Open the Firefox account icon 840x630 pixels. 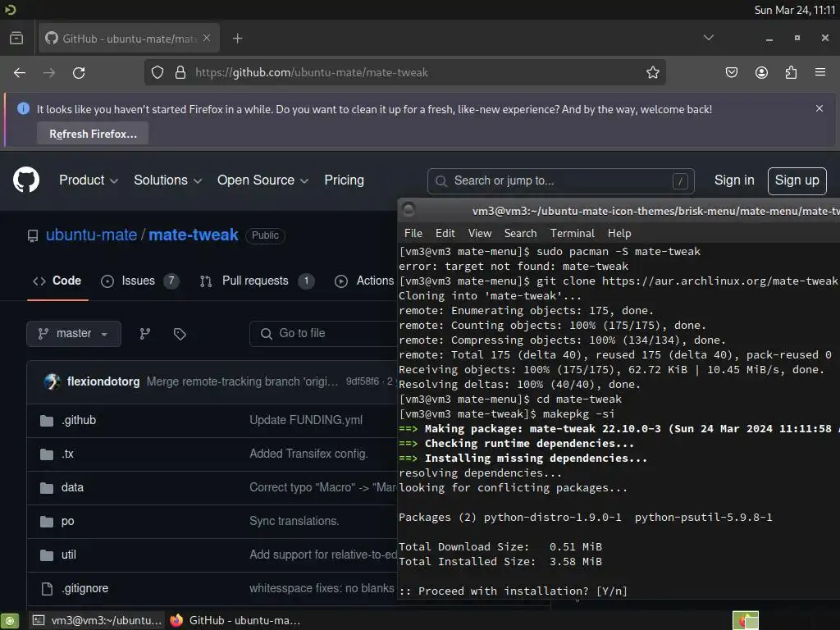click(761, 72)
